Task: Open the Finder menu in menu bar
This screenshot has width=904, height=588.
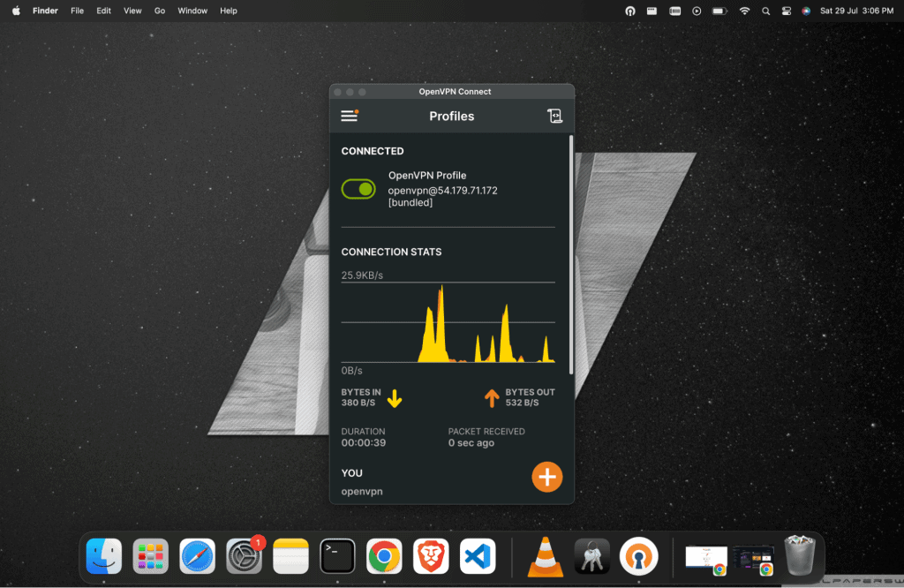Action: coord(45,11)
